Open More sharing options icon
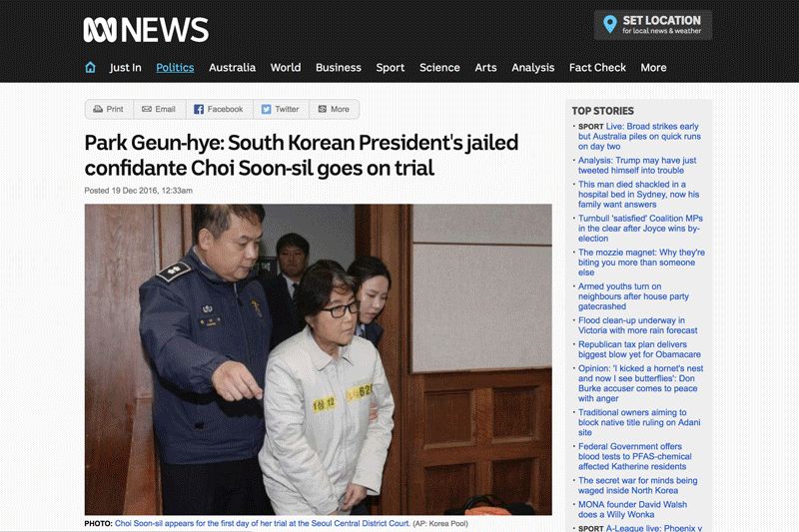The image size is (799, 532). click(322, 109)
